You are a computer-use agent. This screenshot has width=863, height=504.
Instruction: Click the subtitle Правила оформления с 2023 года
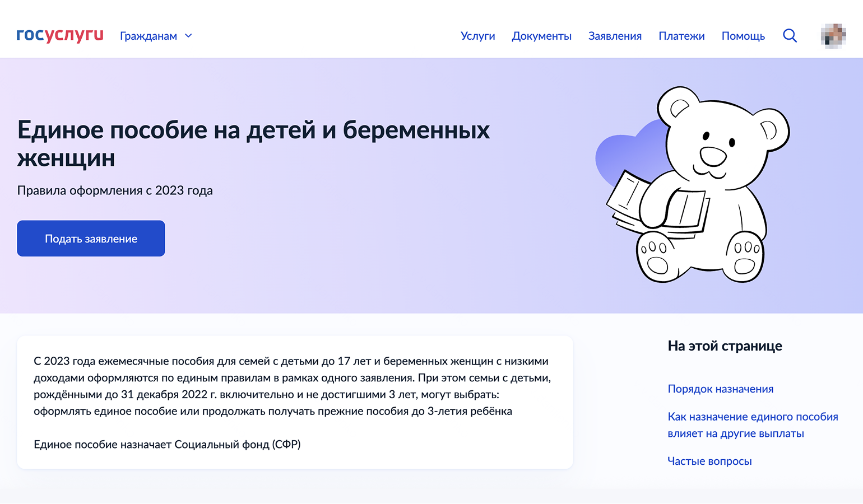[x=115, y=190]
